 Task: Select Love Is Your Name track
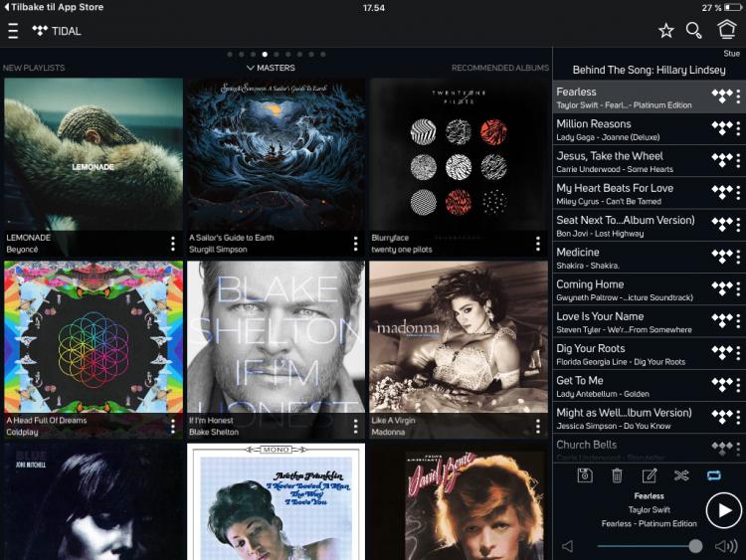649,322
